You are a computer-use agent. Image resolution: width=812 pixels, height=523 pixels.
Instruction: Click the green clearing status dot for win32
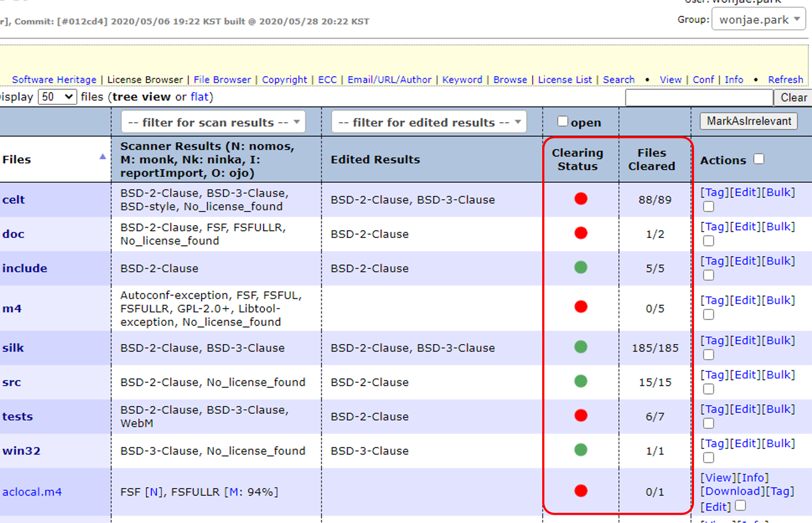pos(581,450)
